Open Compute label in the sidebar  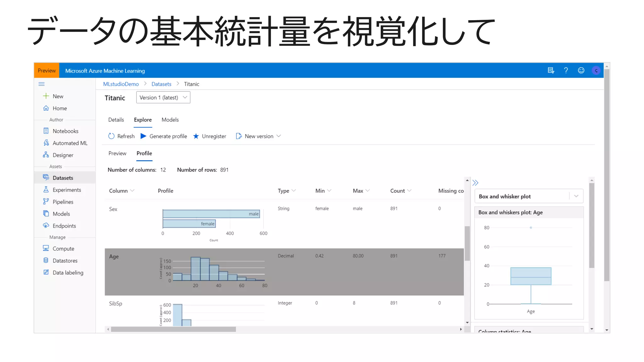(64, 249)
